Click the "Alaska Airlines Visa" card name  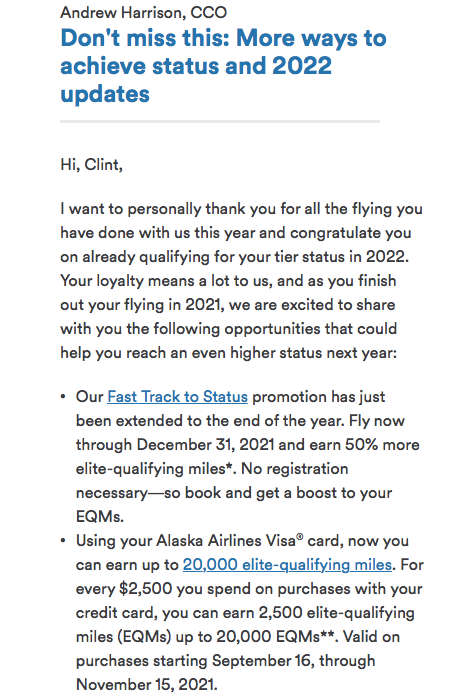(226, 541)
